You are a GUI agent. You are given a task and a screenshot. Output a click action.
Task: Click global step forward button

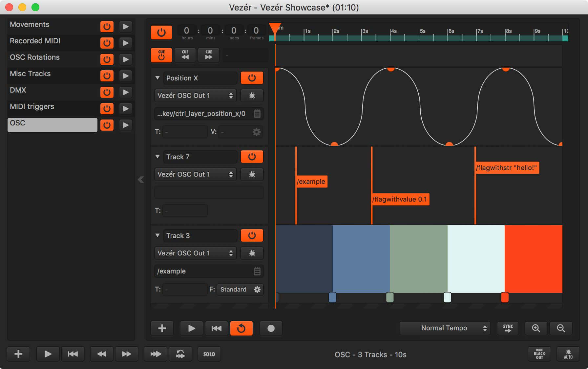pos(127,354)
